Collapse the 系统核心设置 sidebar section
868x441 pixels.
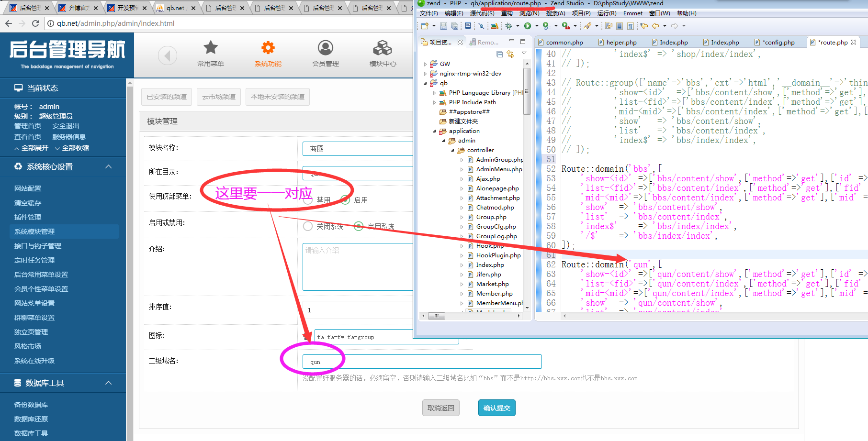point(109,166)
